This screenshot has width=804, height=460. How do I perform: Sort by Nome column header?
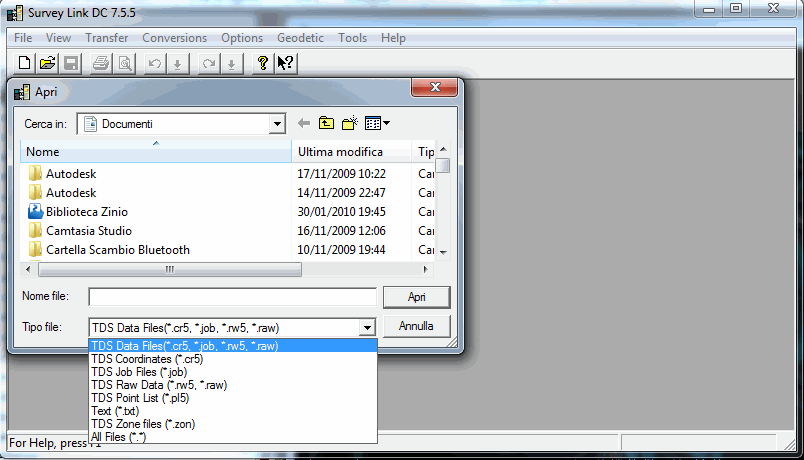[156, 152]
